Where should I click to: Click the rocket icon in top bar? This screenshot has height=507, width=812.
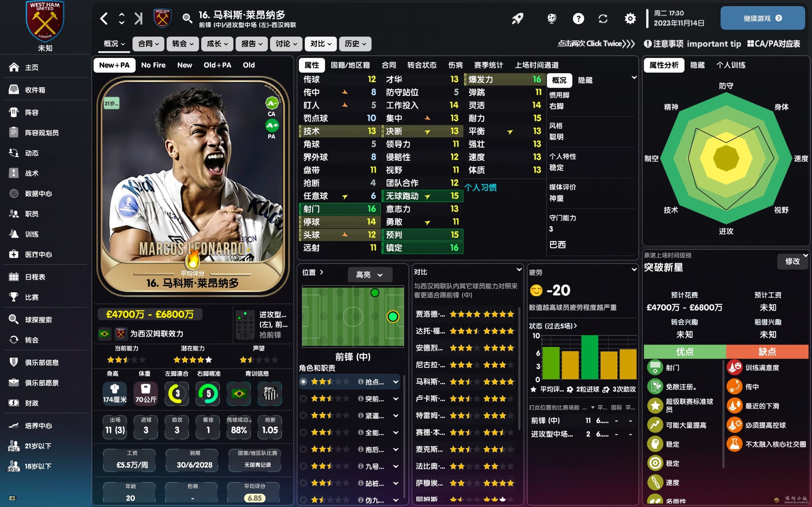click(518, 18)
